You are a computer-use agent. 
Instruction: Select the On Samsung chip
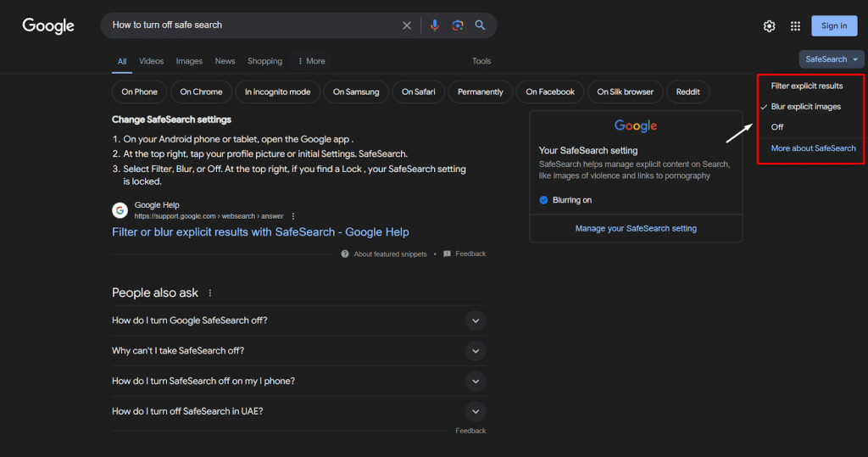(x=356, y=92)
